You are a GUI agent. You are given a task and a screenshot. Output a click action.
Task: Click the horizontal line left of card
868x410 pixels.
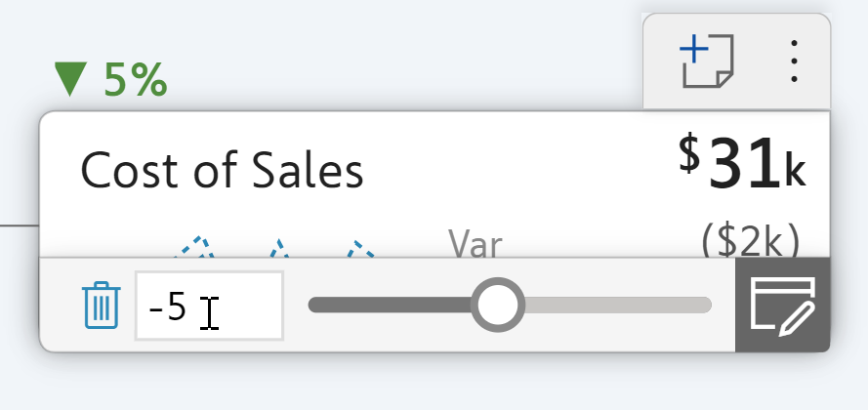[x=20, y=225]
